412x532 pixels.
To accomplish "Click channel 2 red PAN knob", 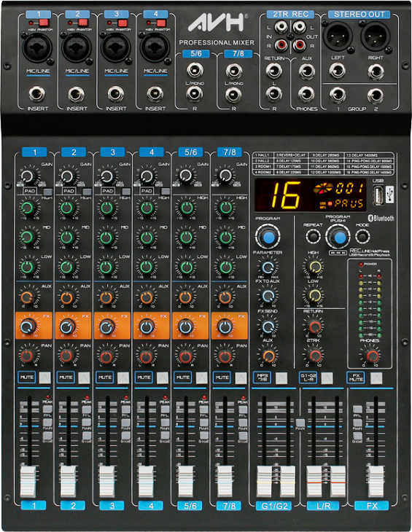I will [66, 356].
